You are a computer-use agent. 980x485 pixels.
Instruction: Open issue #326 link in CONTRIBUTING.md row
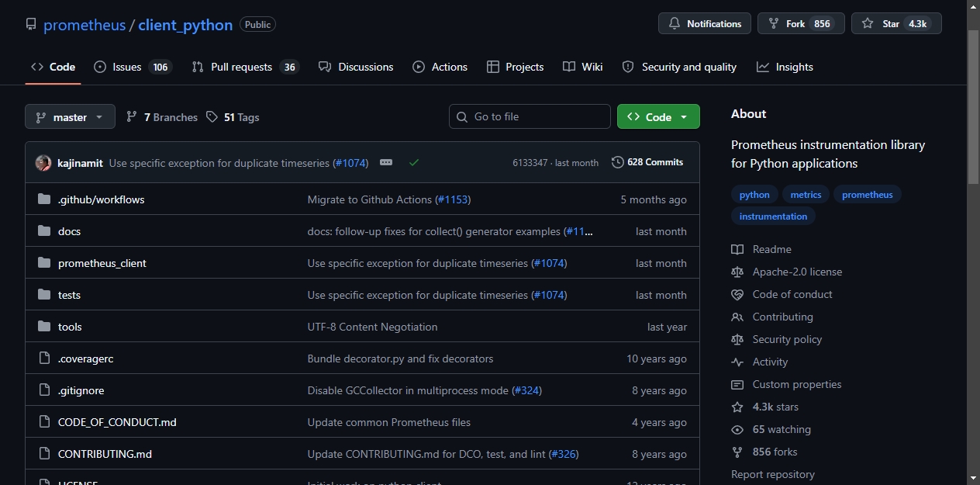(564, 454)
